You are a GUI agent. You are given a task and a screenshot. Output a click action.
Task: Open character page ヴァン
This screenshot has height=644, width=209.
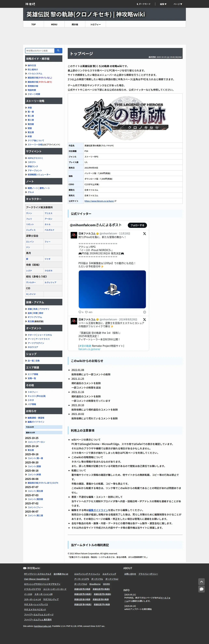pyautogui.click(x=29, y=213)
